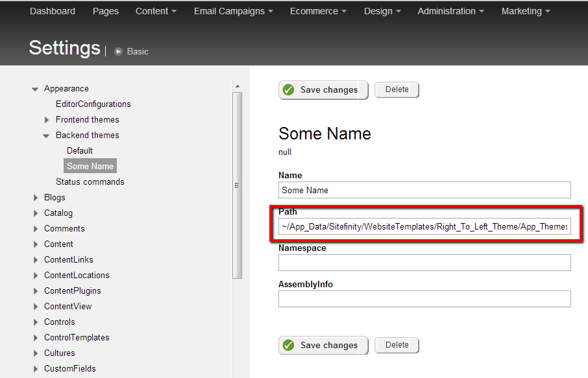The width and height of the screenshot is (588, 378).
Task: Open the Content dropdown menu
Action: click(x=156, y=11)
